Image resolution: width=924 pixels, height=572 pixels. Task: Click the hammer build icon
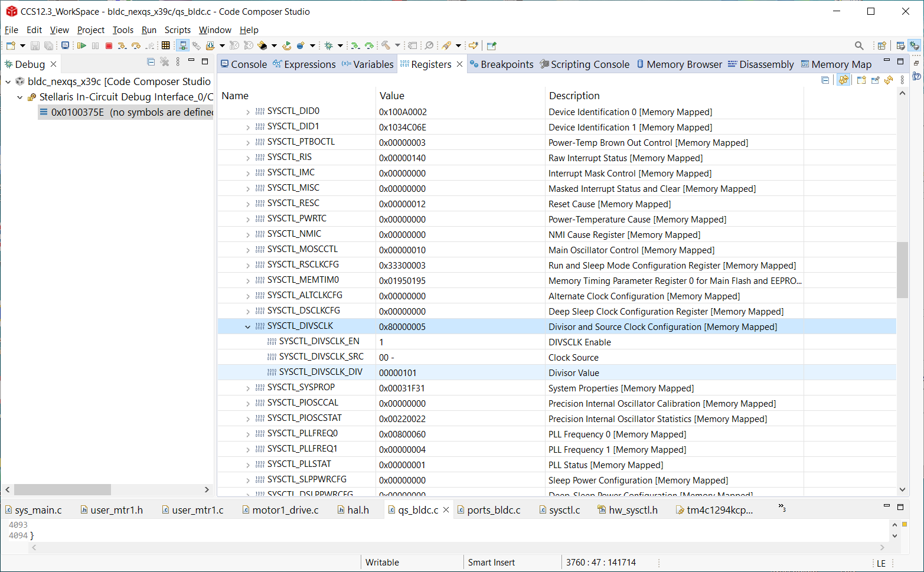[x=386, y=45]
